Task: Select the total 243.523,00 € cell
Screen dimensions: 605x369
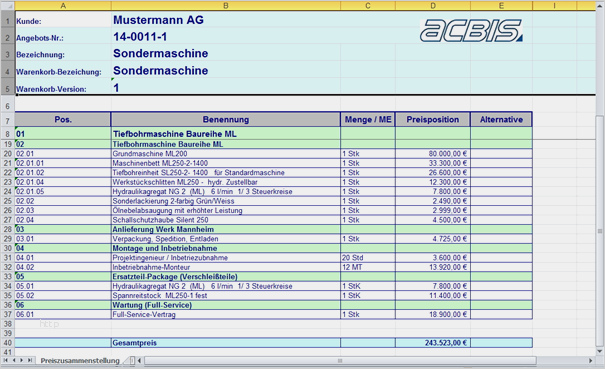Action: pyautogui.click(x=433, y=343)
